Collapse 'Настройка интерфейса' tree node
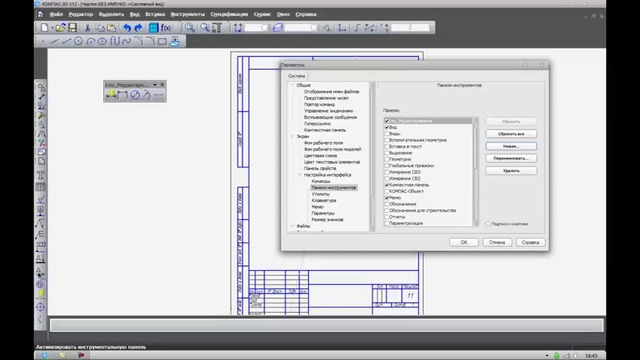This screenshot has width=640, height=360. (300, 175)
